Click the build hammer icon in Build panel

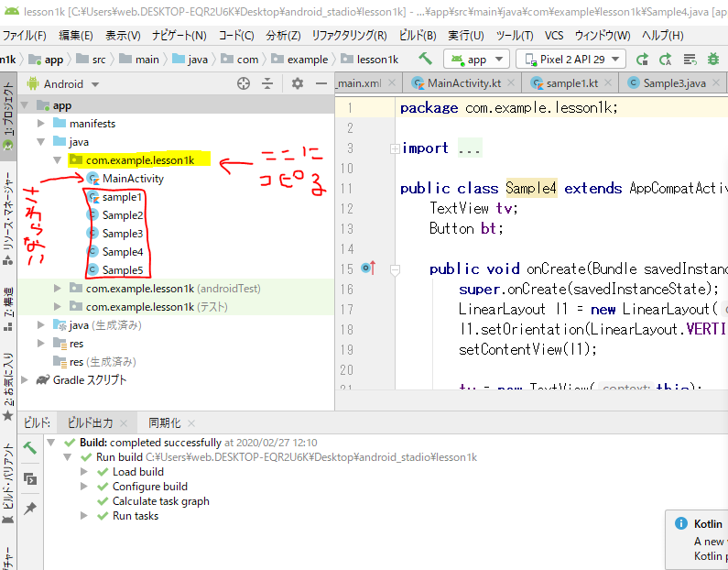click(30, 448)
